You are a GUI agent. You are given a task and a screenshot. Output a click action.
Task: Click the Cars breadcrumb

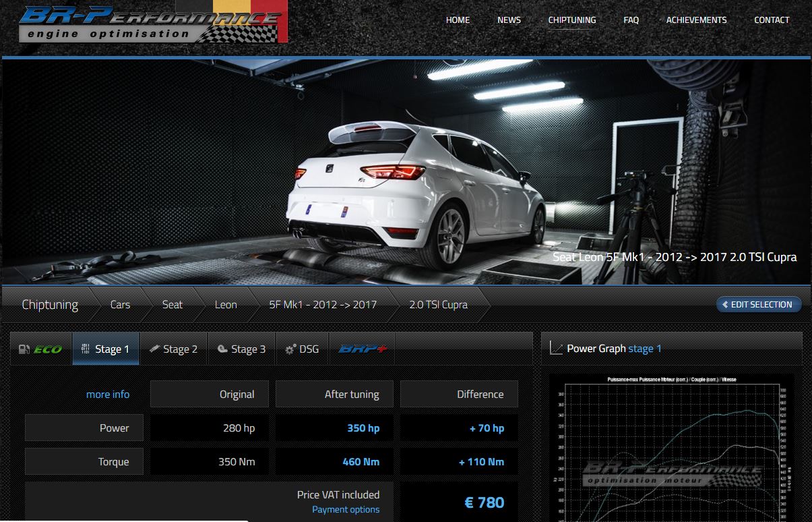point(120,305)
